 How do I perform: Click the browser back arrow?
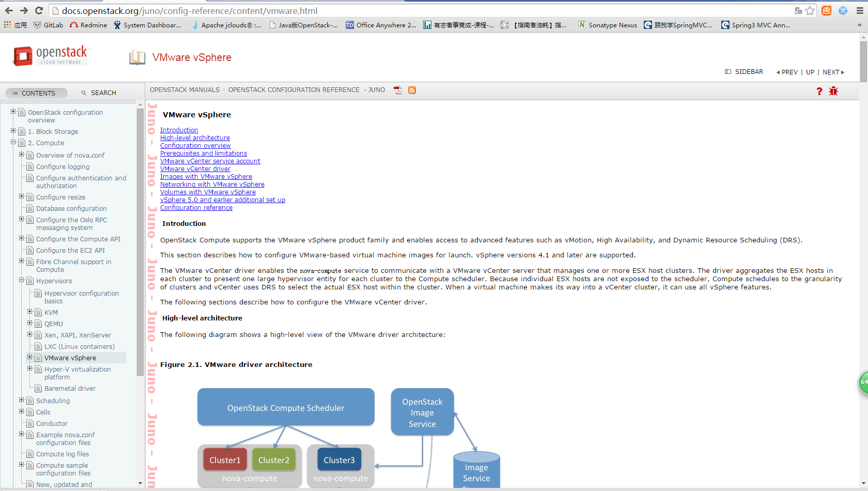[x=9, y=10]
